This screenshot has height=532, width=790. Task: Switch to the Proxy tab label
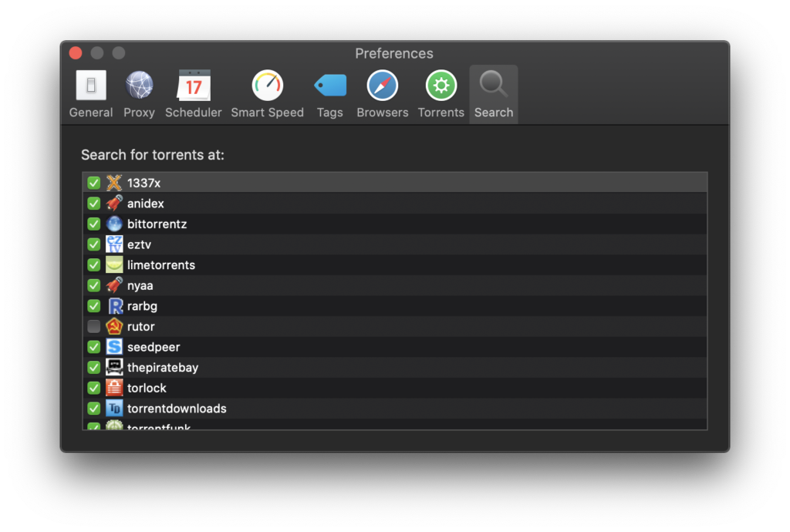[139, 113]
